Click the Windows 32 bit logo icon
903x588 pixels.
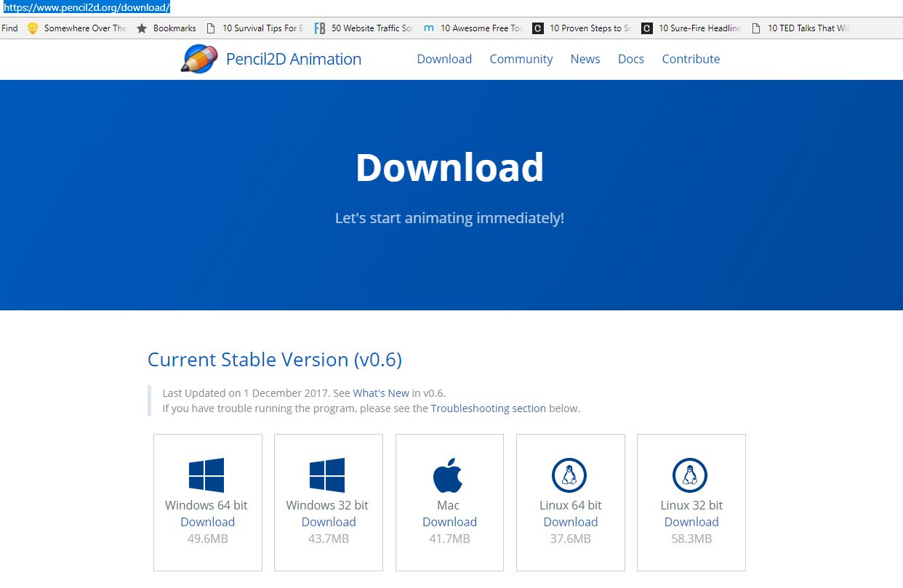327,475
